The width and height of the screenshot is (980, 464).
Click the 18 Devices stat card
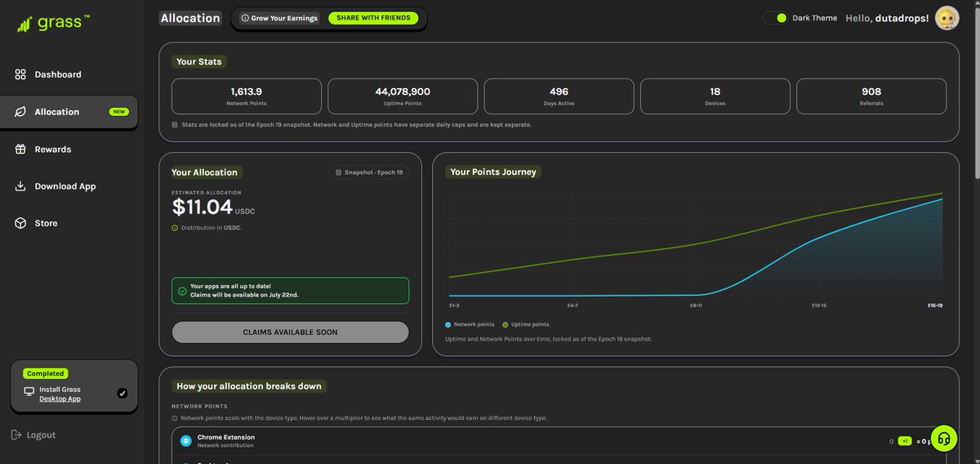coord(715,96)
